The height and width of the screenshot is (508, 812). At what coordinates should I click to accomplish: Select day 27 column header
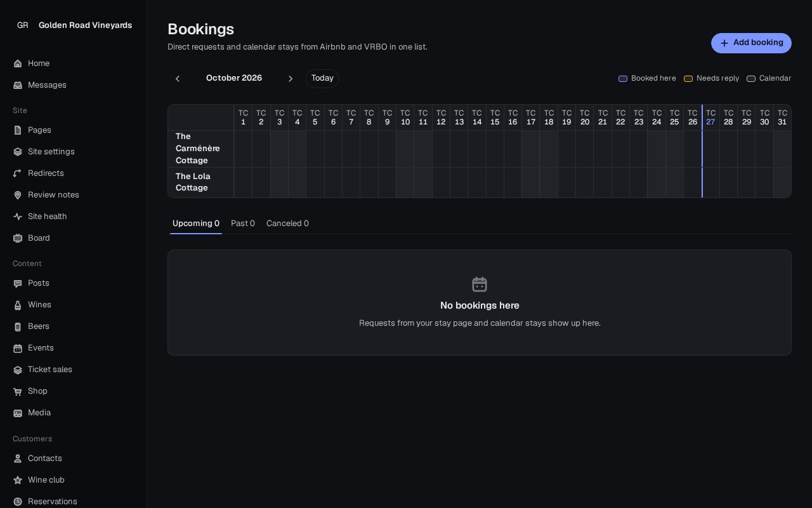click(x=710, y=117)
